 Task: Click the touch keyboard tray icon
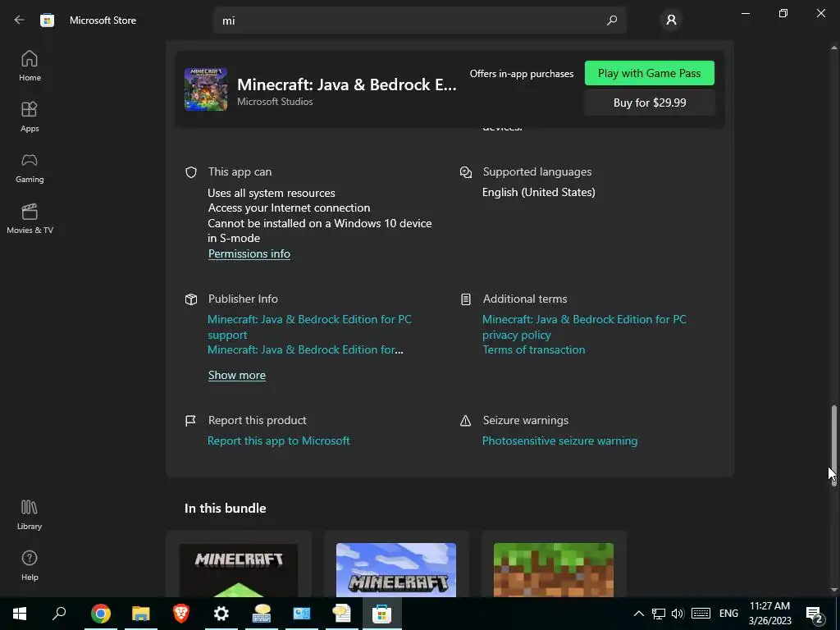point(701,614)
